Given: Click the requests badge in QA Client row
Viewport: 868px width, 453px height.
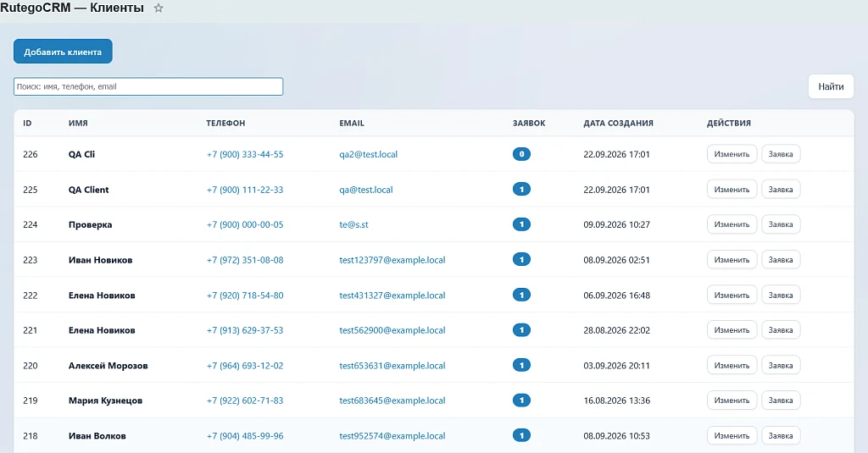Looking at the screenshot, I should click(521, 189).
